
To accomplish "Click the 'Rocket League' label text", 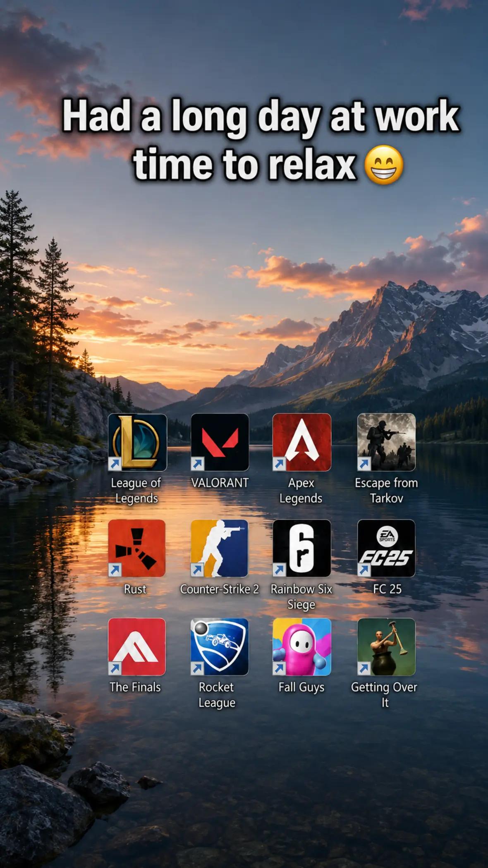I will click(x=217, y=695).
